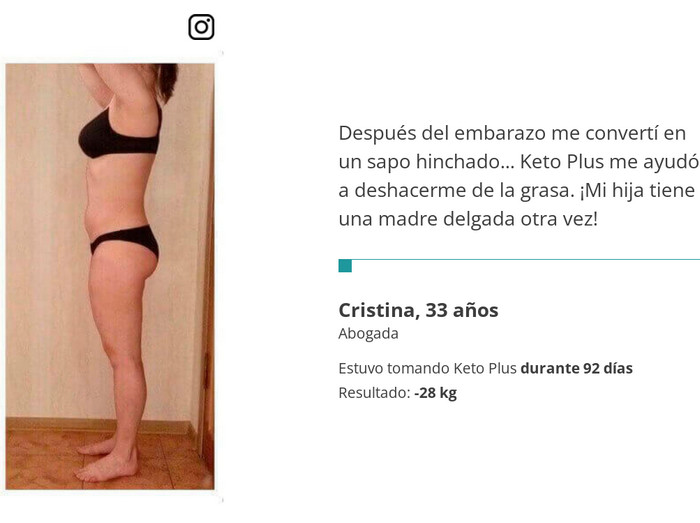Open the side-profile testimonial photo
The image size is (700, 523).
(x=110, y=276)
